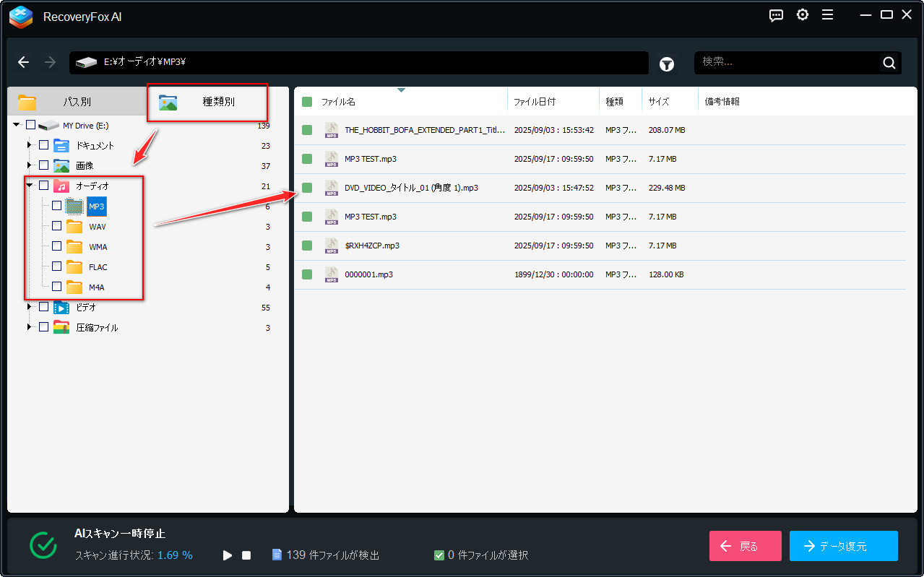Check the M4A folder checkbox
924x577 pixels.
(x=56, y=287)
